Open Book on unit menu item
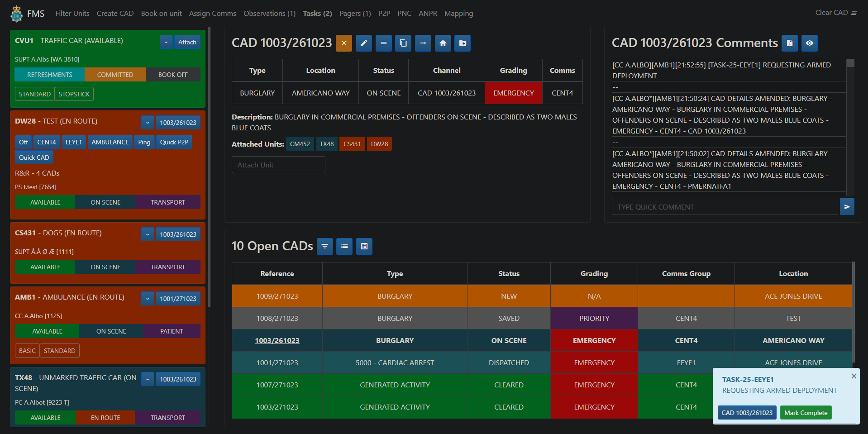The height and width of the screenshot is (434, 868). point(161,14)
